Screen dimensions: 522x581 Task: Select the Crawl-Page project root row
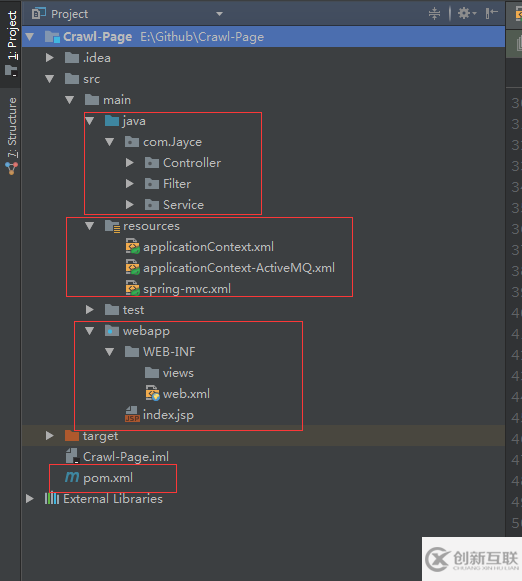click(x=263, y=37)
